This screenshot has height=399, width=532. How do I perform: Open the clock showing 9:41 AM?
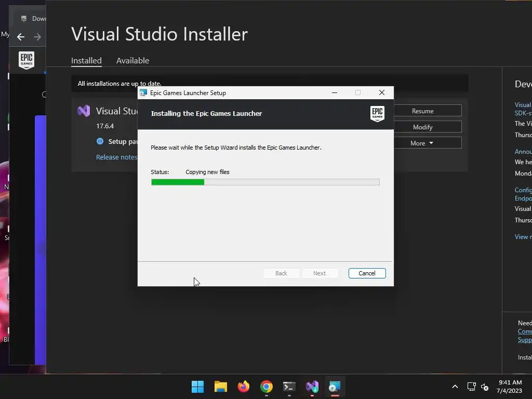pyautogui.click(x=509, y=387)
